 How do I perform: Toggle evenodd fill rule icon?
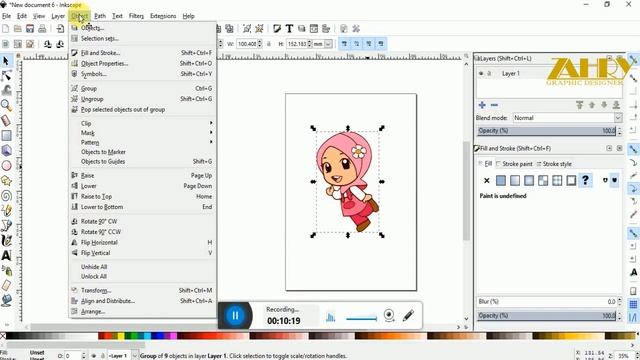click(605, 180)
